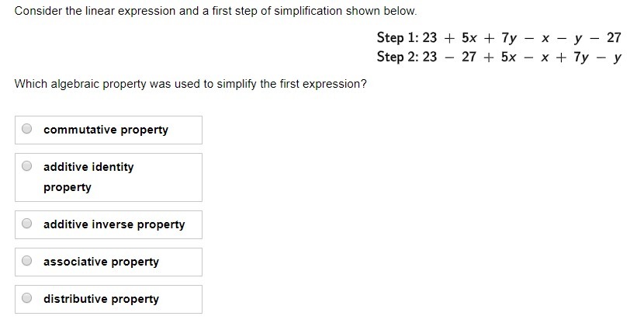Click the "additive inverse property" answer label
Viewport: 644px width, 330px height.
(x=114, y=224)
